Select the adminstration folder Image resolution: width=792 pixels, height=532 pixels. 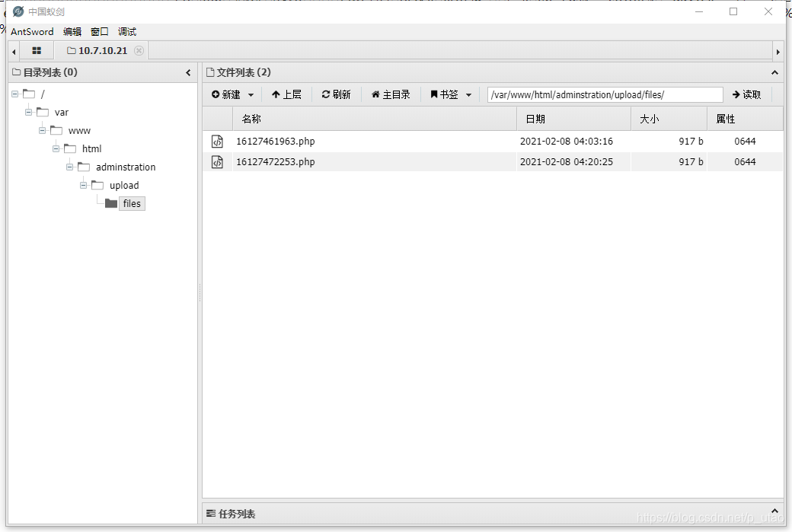pyautogui.click(x=126, y=167)
